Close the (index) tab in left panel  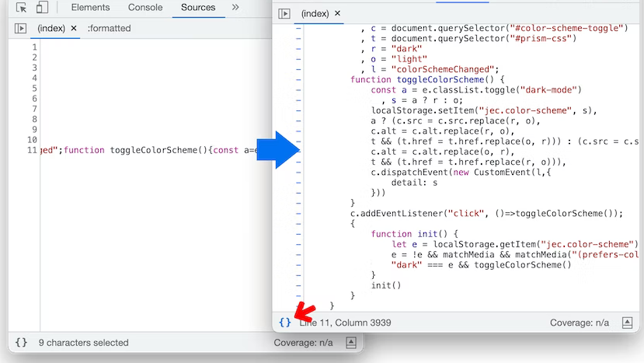tap(74, 28)
